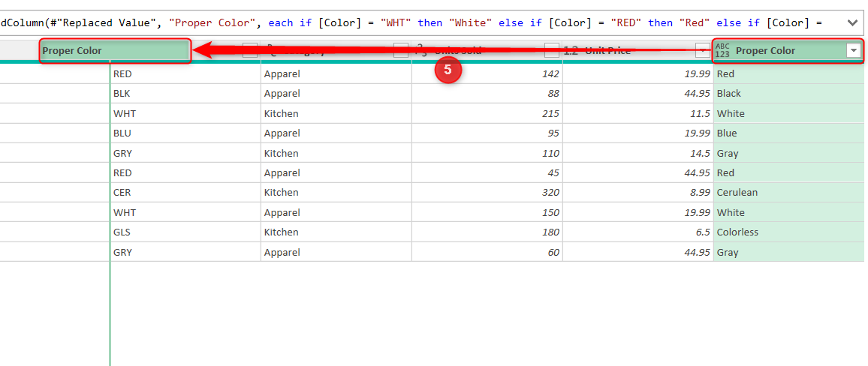Select the Black value in Proper Color
The image size is (868, 366).
pyautogui.click(x=789, y=94)
